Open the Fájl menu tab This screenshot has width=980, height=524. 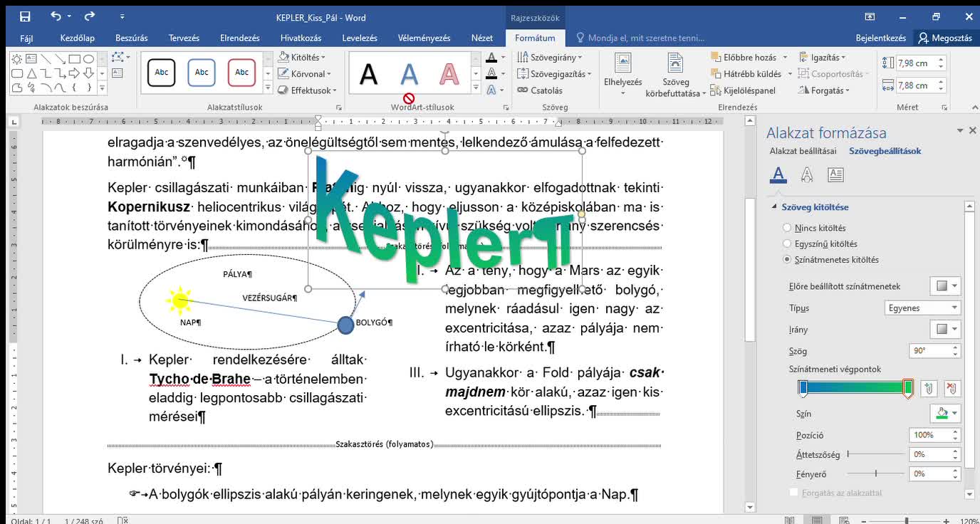(x=27, y=38)
